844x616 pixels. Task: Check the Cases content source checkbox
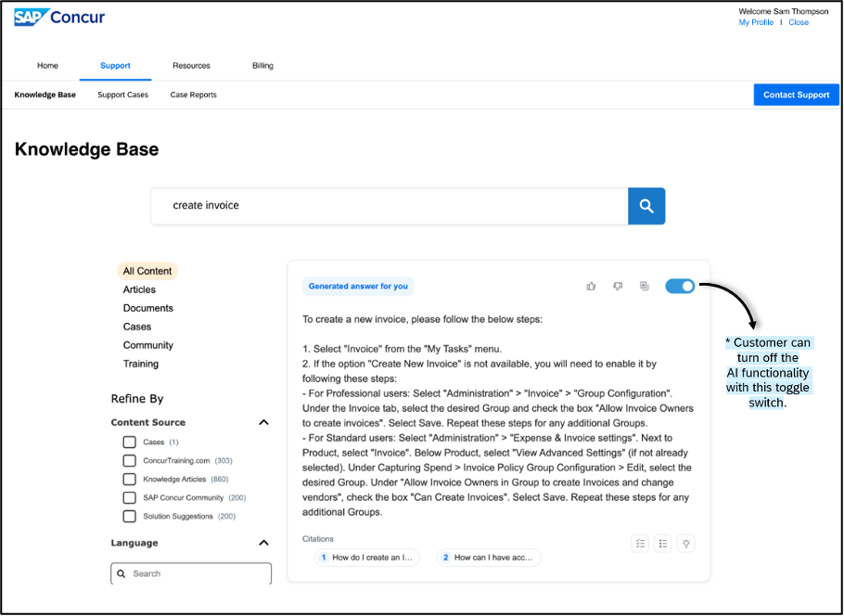coord(129,443)
